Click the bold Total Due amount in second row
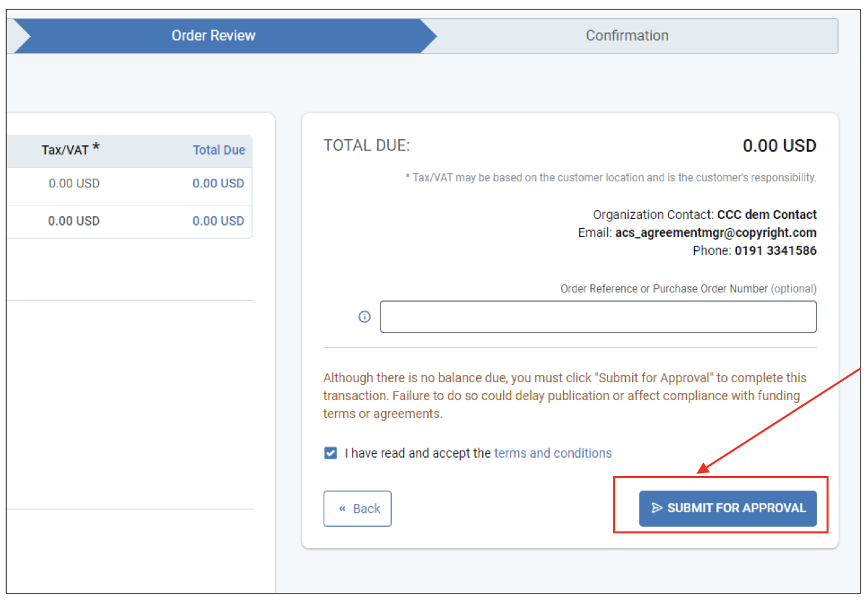The height and width of the screenshot is (601, 868). (218, 221)
